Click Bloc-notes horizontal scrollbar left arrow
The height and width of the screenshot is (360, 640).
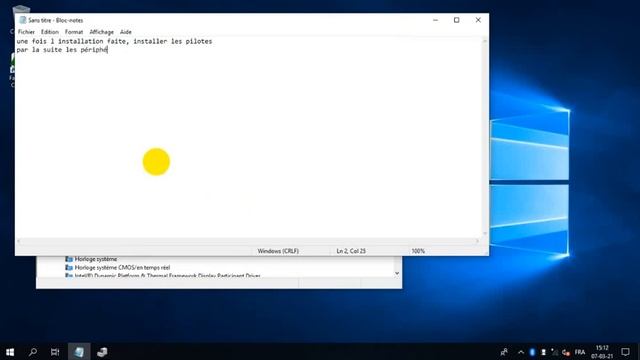click(x=19, y=241)
